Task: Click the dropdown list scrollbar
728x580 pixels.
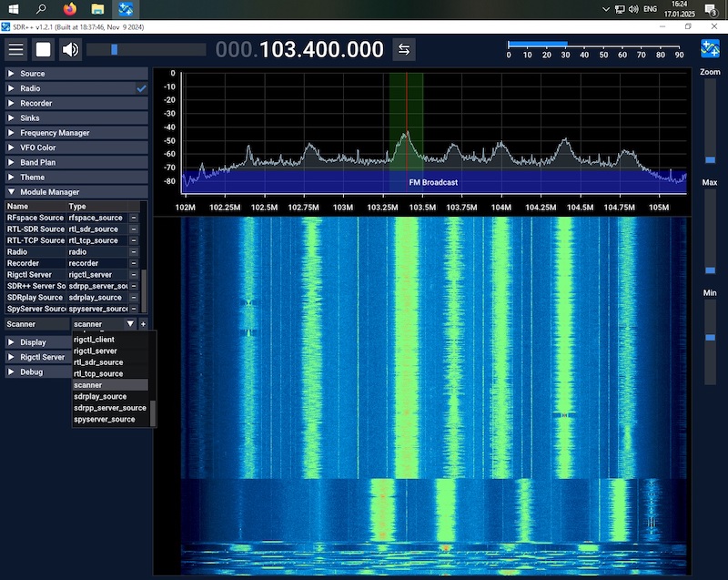Action: (x=152, y=412)
